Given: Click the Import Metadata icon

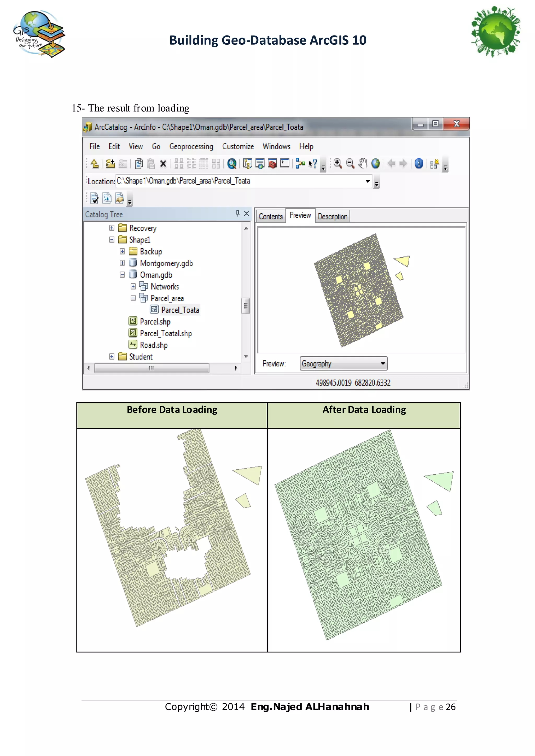Looking at the screenshot, I should [x=107, y=198].
